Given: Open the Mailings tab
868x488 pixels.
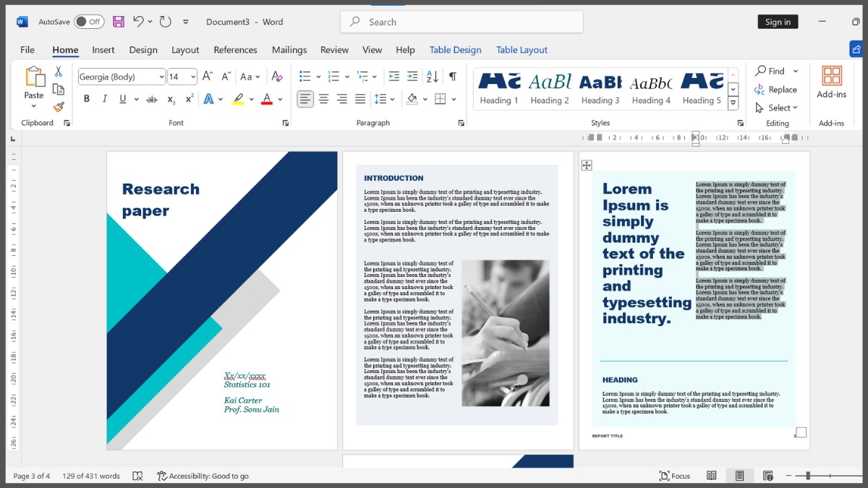Looking at the screenshot, I should click(289, 50).
